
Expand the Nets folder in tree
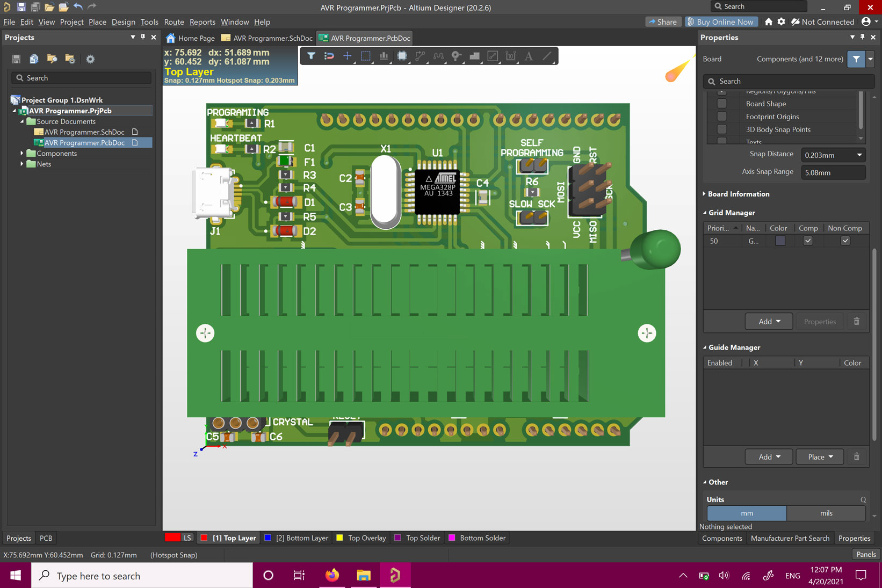point(22,164)
